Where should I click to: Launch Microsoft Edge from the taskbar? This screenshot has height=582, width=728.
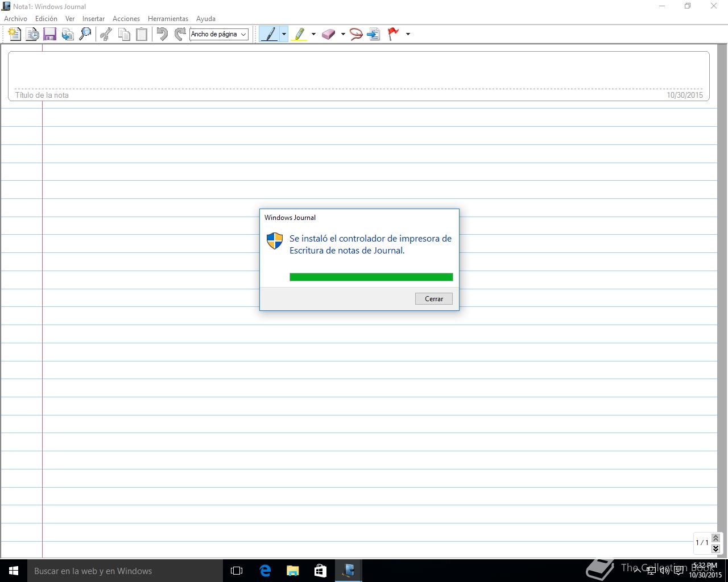pyautogui.click(x=264, y=571)
